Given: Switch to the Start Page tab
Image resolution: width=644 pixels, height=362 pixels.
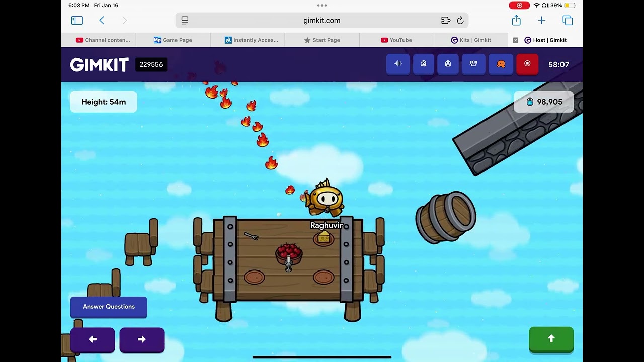Looking at the screenshot, I should (322, 40).
